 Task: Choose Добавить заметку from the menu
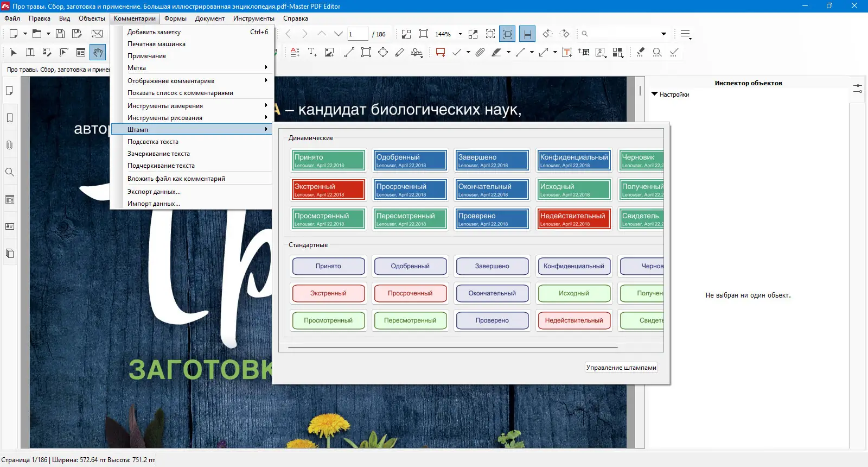click(191, 32)
